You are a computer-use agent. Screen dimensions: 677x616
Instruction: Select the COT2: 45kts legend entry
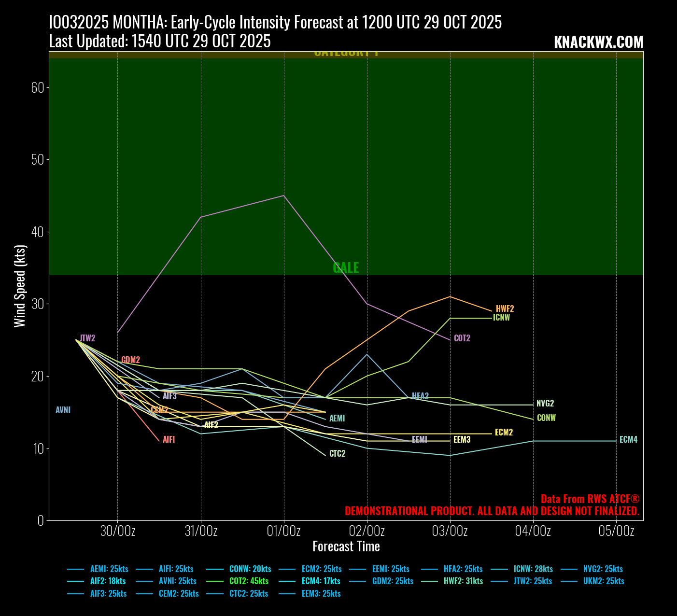[x=249, y=581]
